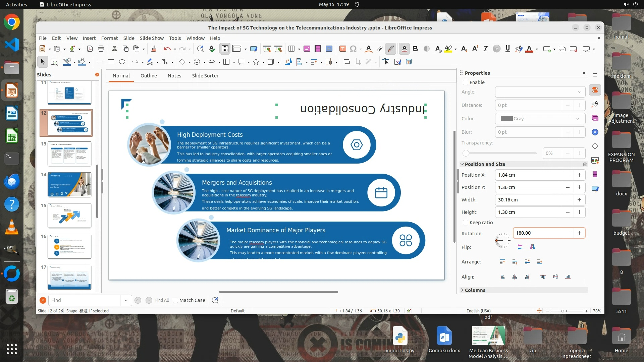This screenshot has width=644, height=362.
Task: Click the Find All button
Action: click(x=162, y=300)
